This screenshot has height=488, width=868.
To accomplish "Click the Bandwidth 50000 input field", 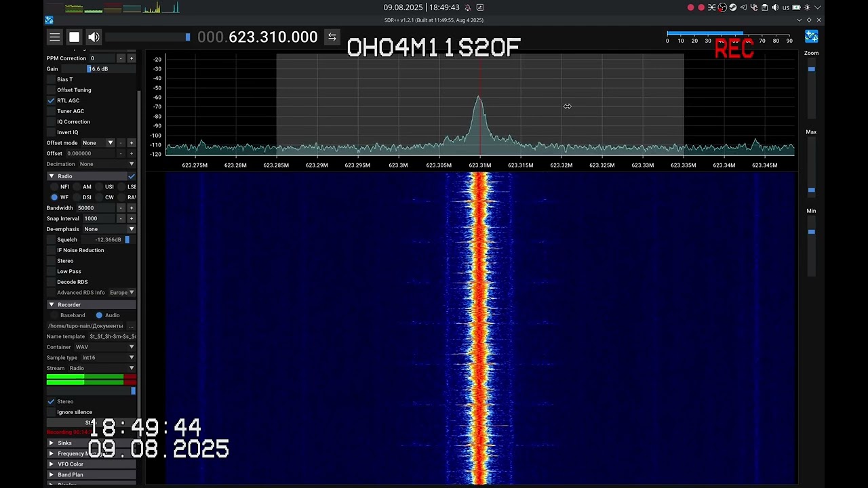I will pyautogui.click(x=95, y=208).
